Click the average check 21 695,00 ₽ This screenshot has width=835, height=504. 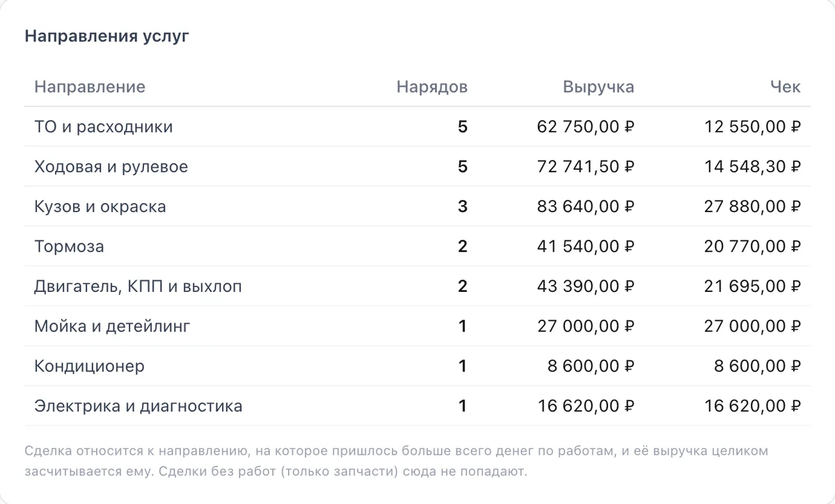753,286
